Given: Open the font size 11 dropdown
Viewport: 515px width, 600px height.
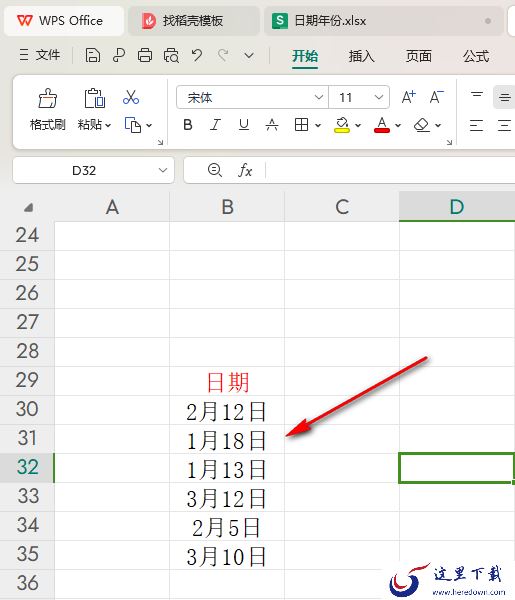Looking at the screenshot, I should point(379,97).
